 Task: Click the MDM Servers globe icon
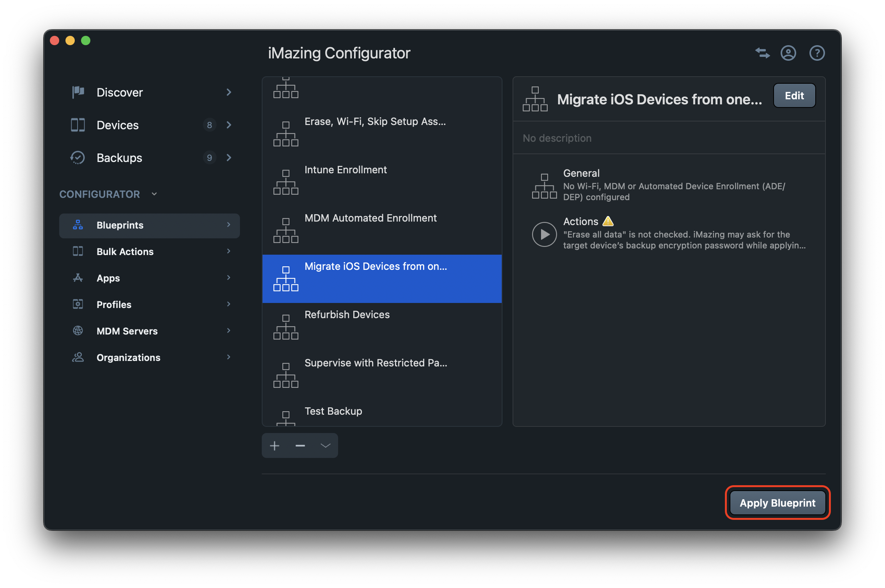[x=77, y=331]
